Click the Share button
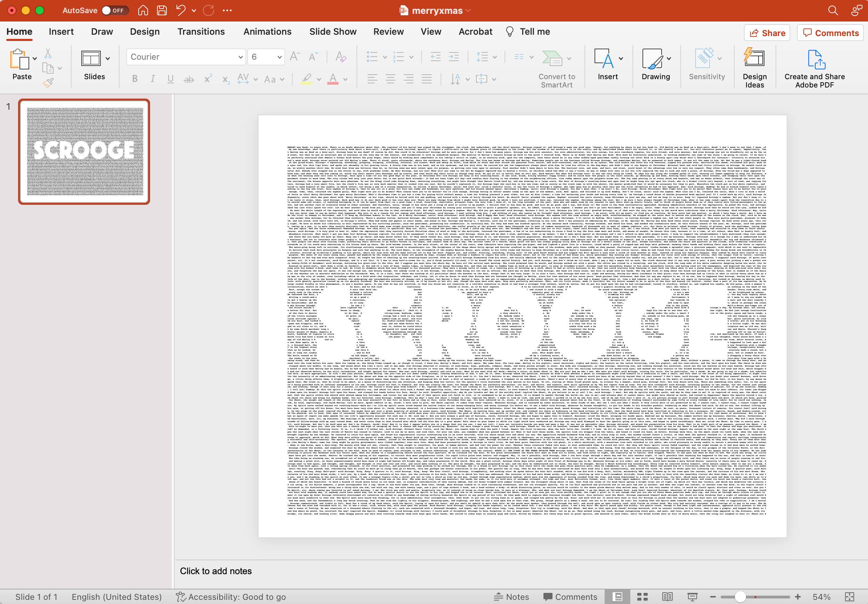This screenshot has height=604, width=868. pyautogui.click(x=767, y=33)
